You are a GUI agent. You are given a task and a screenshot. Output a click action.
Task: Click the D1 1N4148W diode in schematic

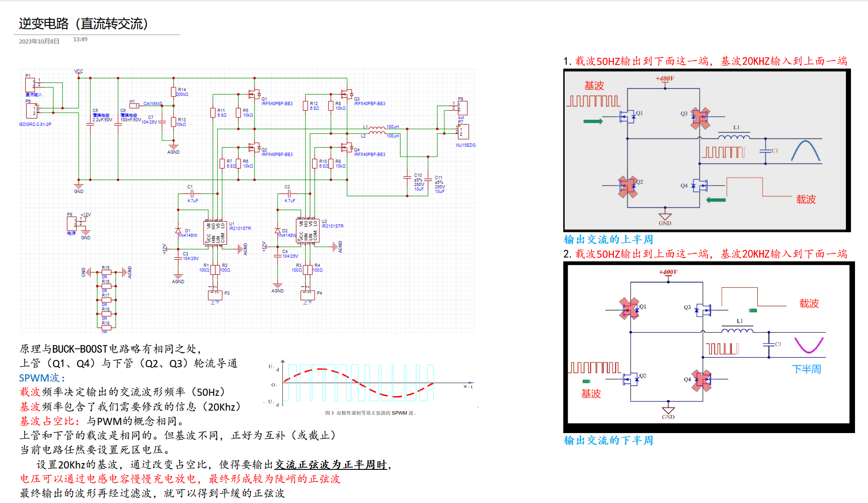[178, 230]
